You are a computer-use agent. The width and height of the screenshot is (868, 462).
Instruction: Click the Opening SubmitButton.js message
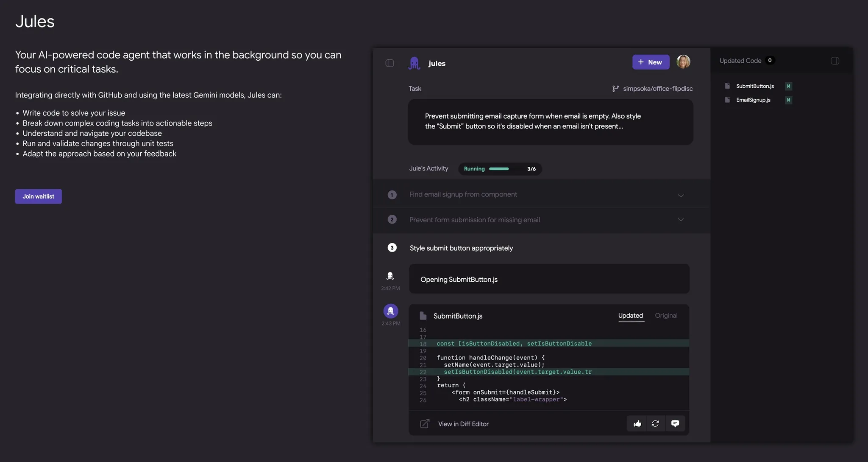click(549, 279)
